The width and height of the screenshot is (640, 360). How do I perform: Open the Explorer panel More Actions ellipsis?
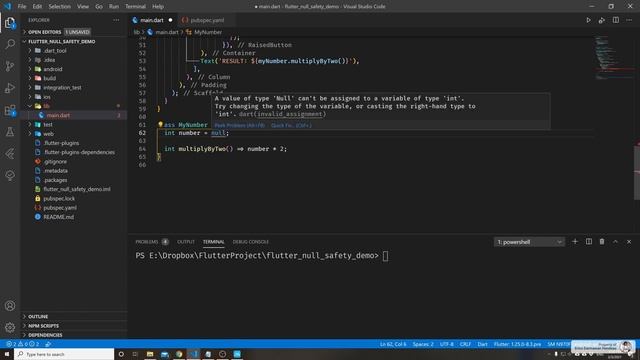tap(116, 20)
